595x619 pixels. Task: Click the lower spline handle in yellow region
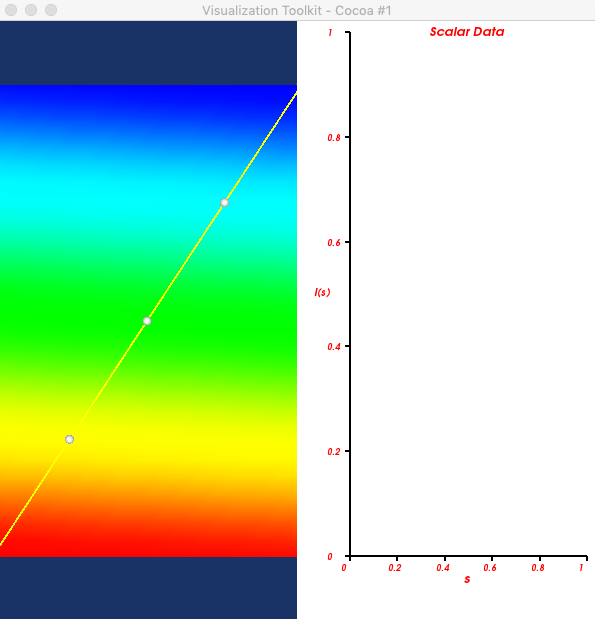69,439
